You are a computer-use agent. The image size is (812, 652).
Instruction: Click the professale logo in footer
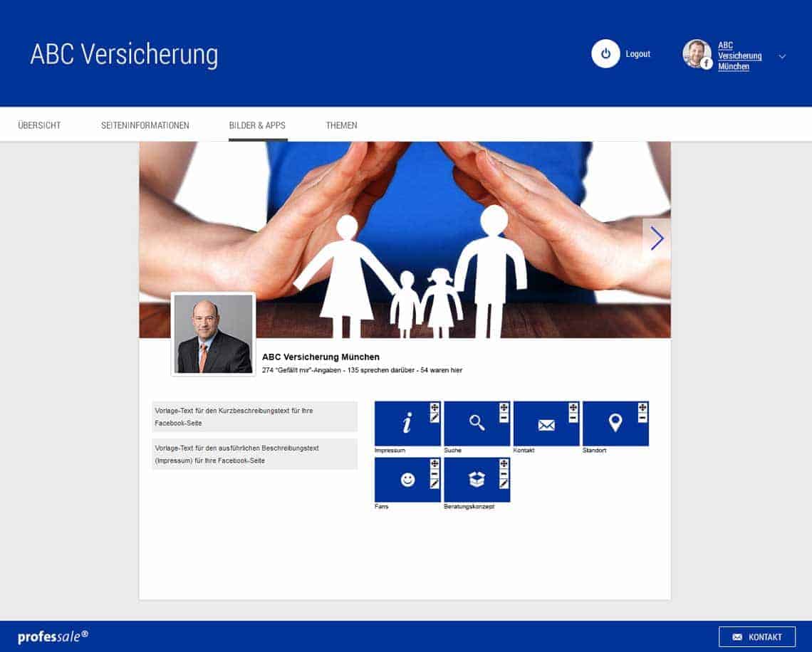click(53, 636)
